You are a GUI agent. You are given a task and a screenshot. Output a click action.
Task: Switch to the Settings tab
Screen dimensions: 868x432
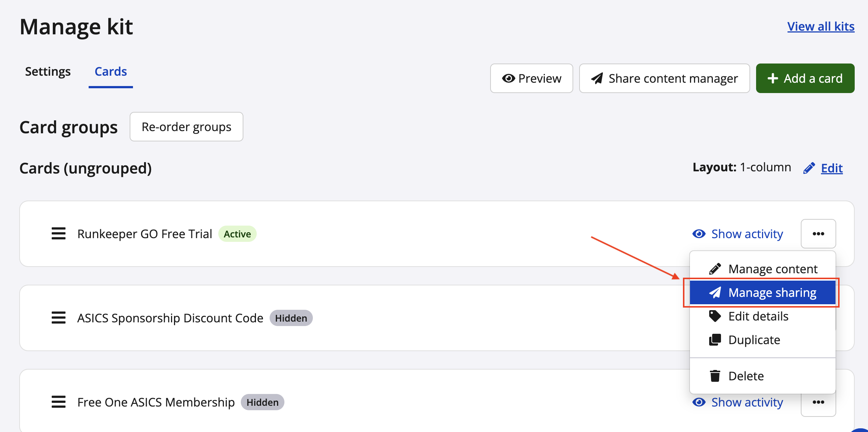pyautogui.click(x=48, y=71)
